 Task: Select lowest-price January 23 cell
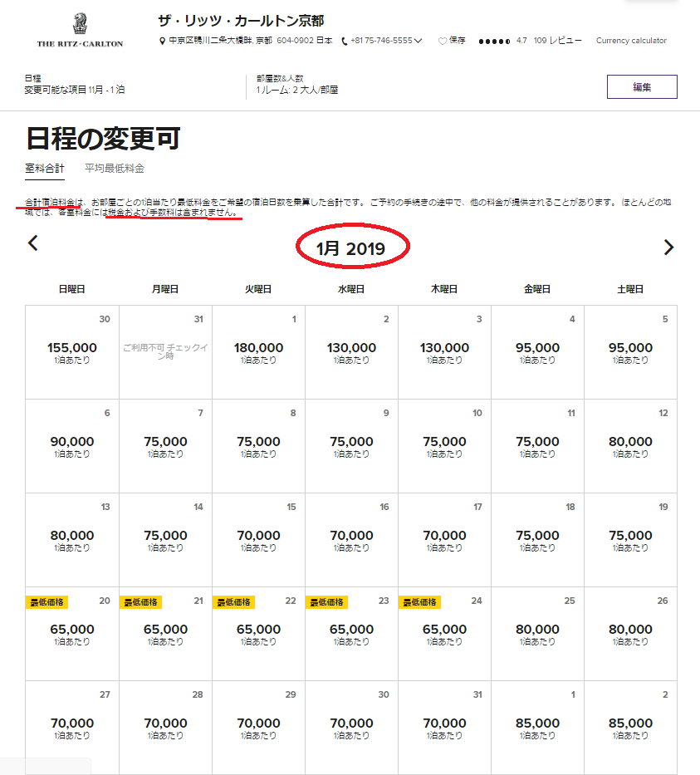[x=351, y=634]
